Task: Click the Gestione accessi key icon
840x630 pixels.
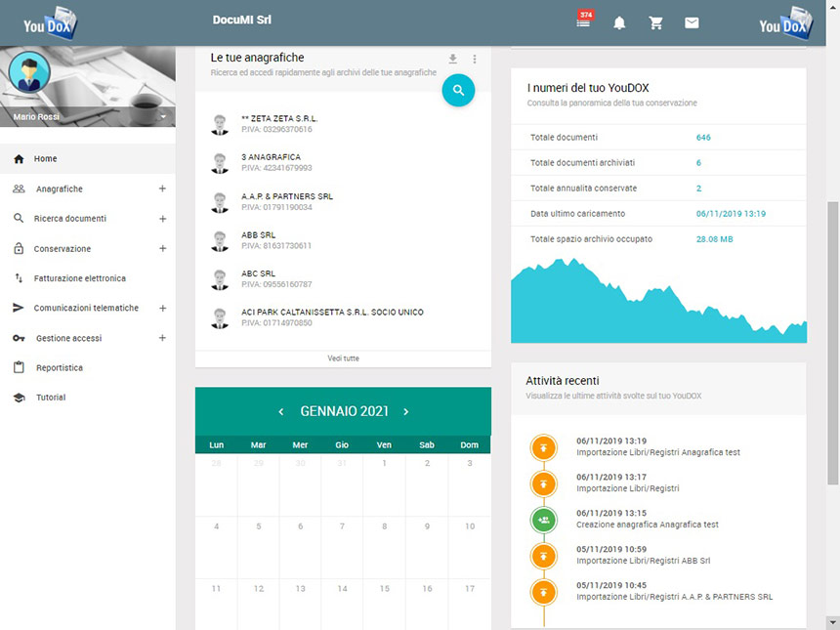Action: tap(19, 338)
